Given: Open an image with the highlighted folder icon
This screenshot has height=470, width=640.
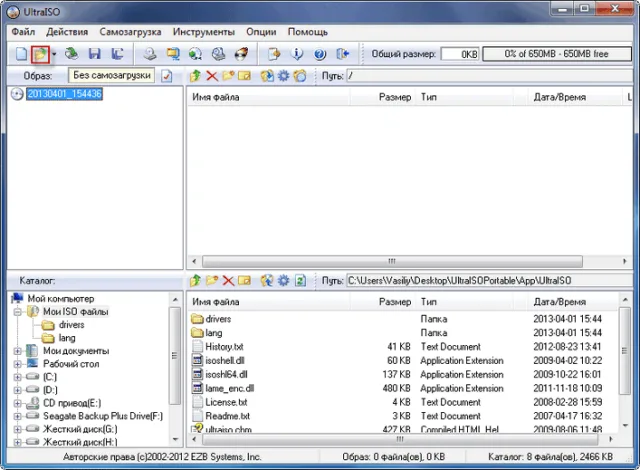Looking at the screenshot, I should [x=40, y=54].
